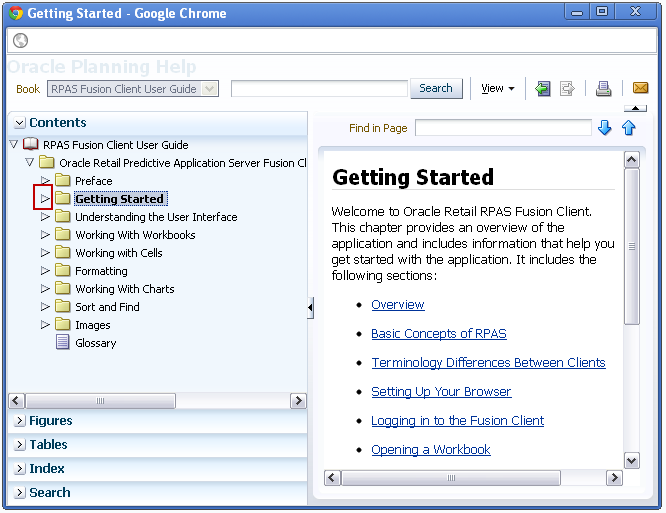
Task: Click the blue find-previous up arrow
Action: pyautogui.click(x=629, y=128)
